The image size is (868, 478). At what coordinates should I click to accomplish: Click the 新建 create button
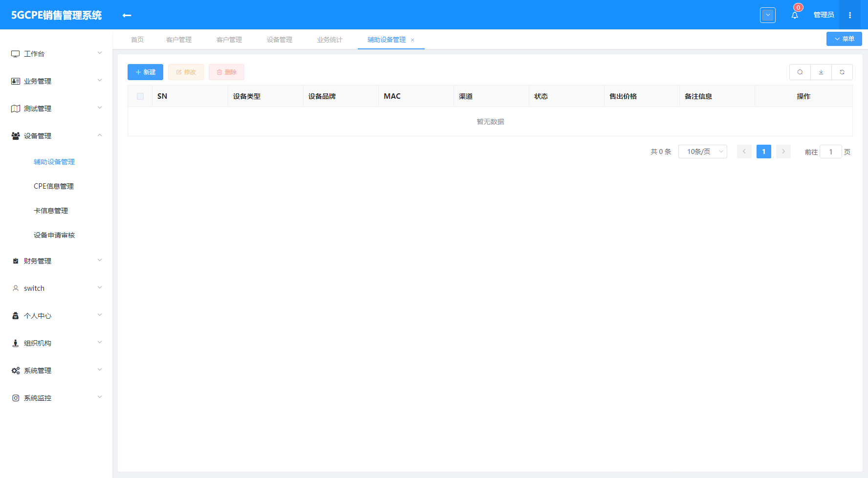pos(145,72)
